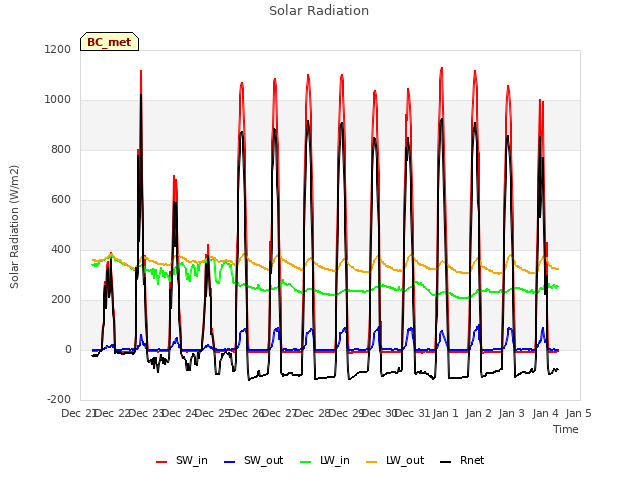Click the Solar Radiation (W/m2) axis title
This screenshot has height=480, width=640.
pyautogui.click(x=14, y=227)
